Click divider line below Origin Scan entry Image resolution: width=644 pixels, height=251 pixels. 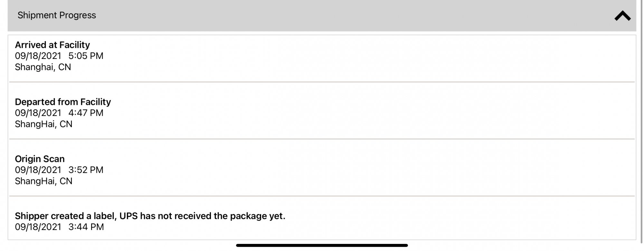[322, 196]
